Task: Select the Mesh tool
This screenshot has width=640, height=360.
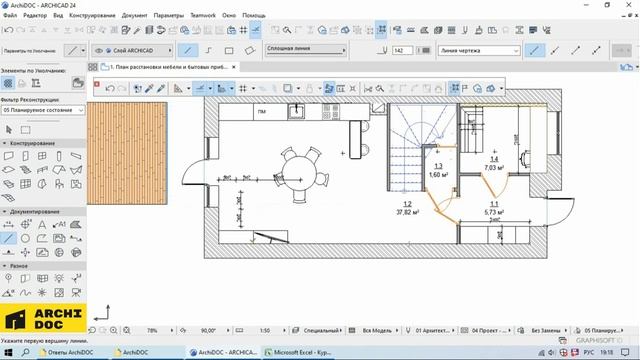Action: coord(8,198)
